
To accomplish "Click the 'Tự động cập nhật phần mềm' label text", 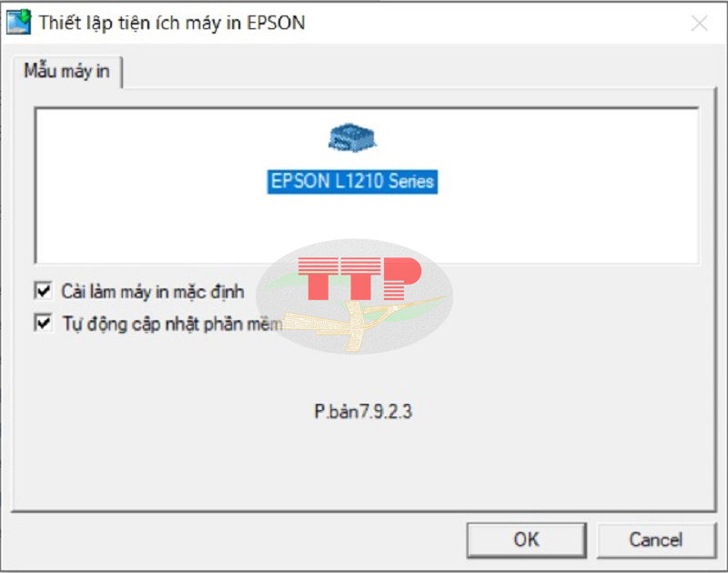I will (172, 324).
